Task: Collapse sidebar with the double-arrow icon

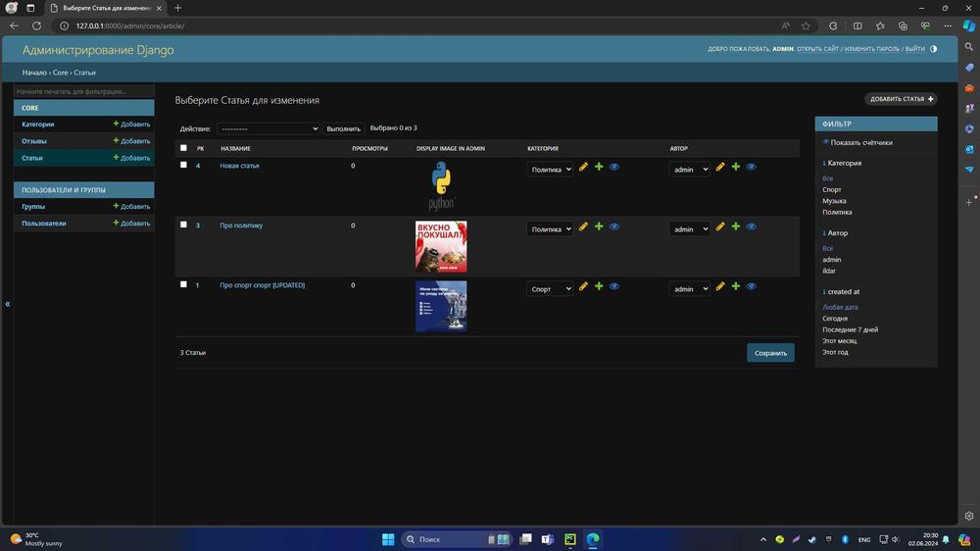Action: [x=8, y=304]
